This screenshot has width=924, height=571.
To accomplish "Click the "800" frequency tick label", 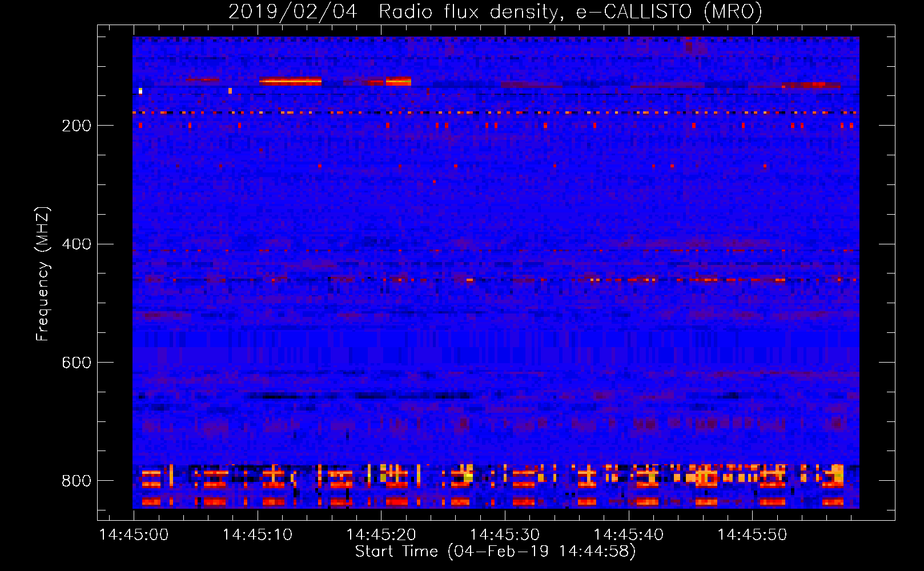I will point(77,481).
